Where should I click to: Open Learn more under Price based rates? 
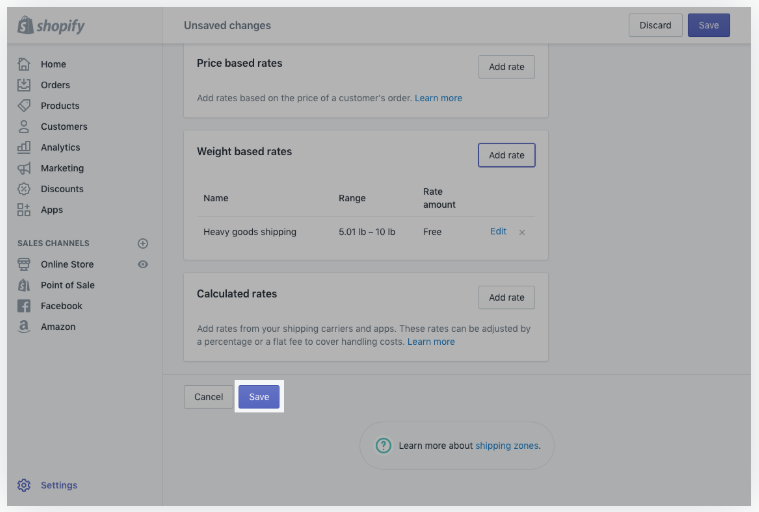click(x=438, y=98)
